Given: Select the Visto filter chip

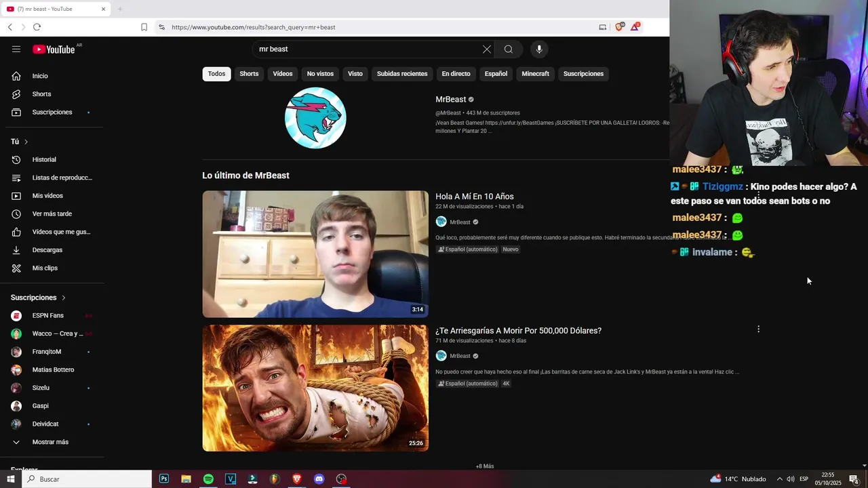Looking at the screenshot, I should click(x=355, y=74).
